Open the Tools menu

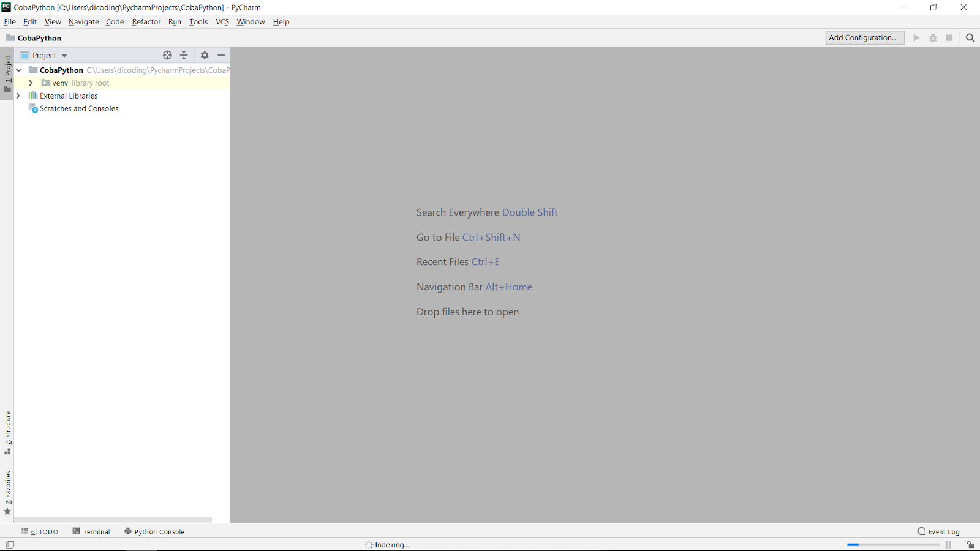(198, 22)
